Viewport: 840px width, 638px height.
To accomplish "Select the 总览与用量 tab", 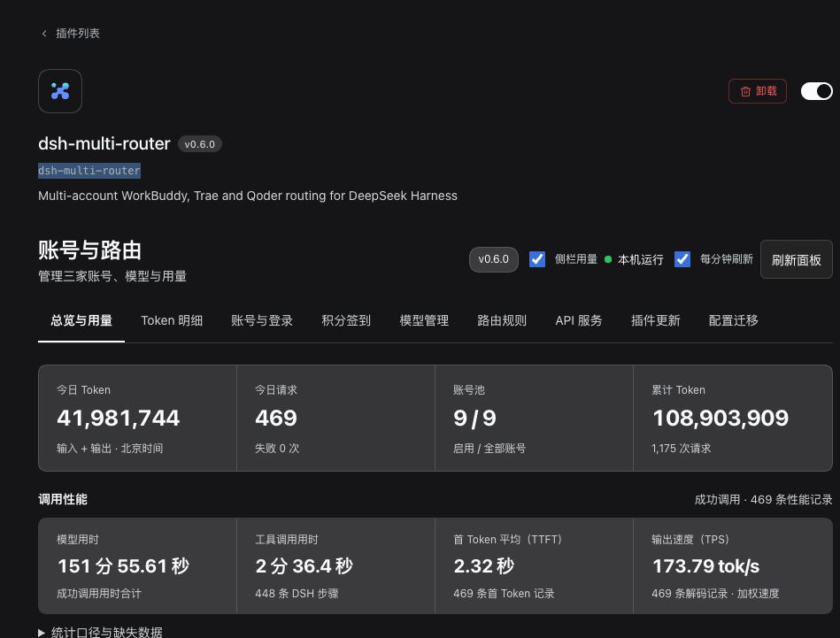I will coord(81,320).
